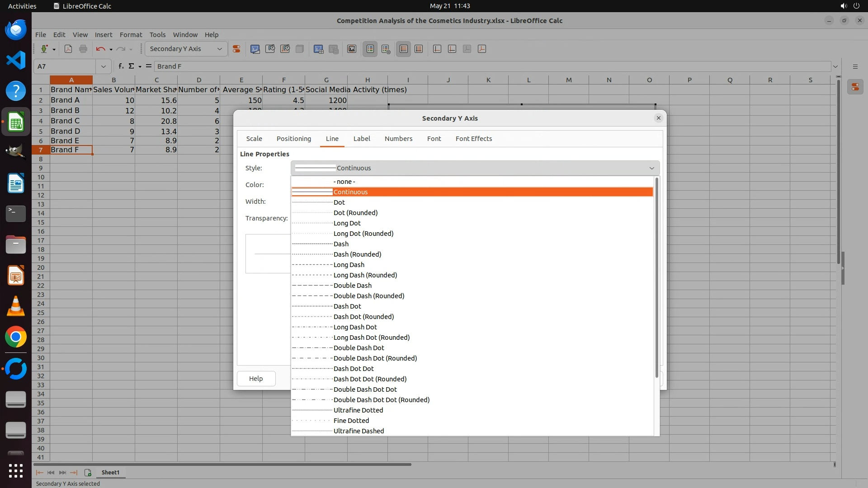Switch to the Positioning tab
This screenshot has height=488, width=868.
point(293,139)
